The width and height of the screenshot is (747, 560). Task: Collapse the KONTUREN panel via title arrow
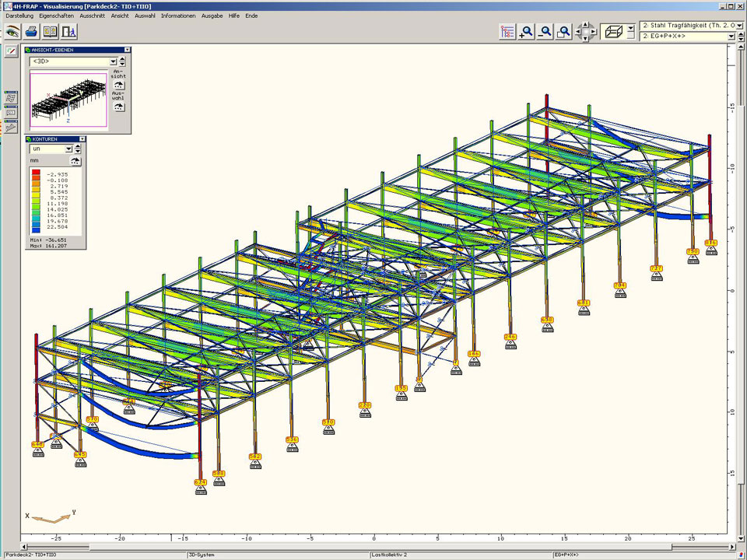82,138
